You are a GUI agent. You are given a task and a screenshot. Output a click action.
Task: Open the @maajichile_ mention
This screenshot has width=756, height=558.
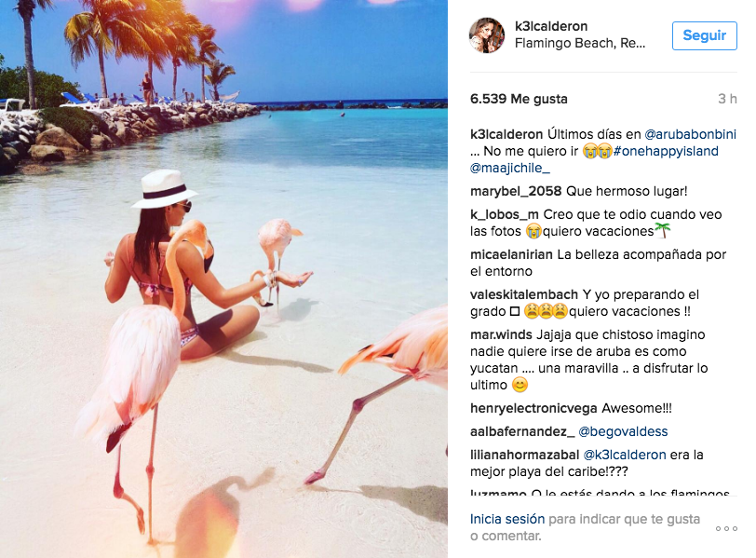coord(510,168)
